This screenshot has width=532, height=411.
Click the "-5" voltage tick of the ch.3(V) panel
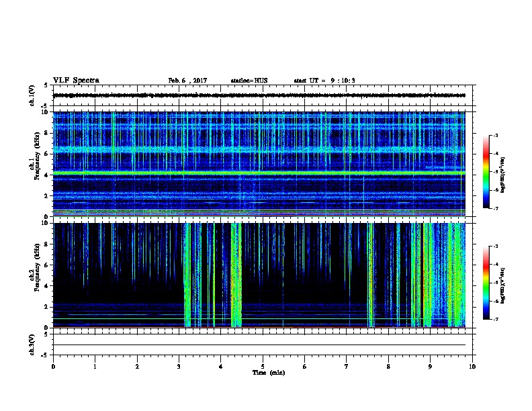[45, 355]
